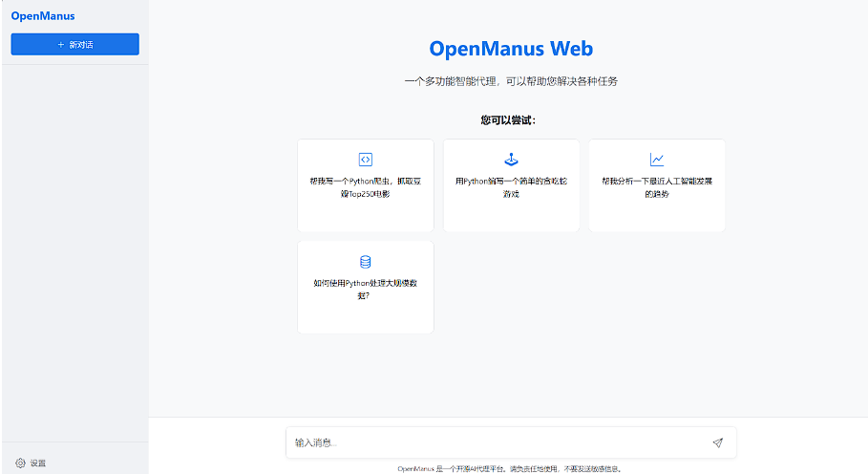Click the settings gear icon in sidebar
The height and width of the screenshot is (474, 868).
click(20, 463)
